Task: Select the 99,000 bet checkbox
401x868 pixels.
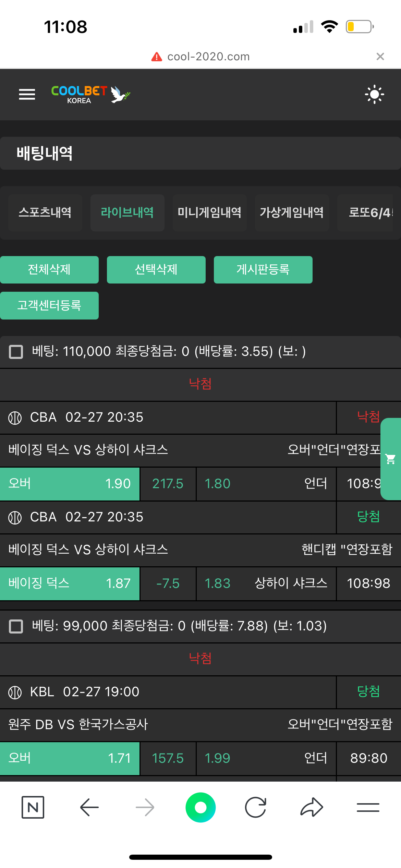Action: point(16,626)
